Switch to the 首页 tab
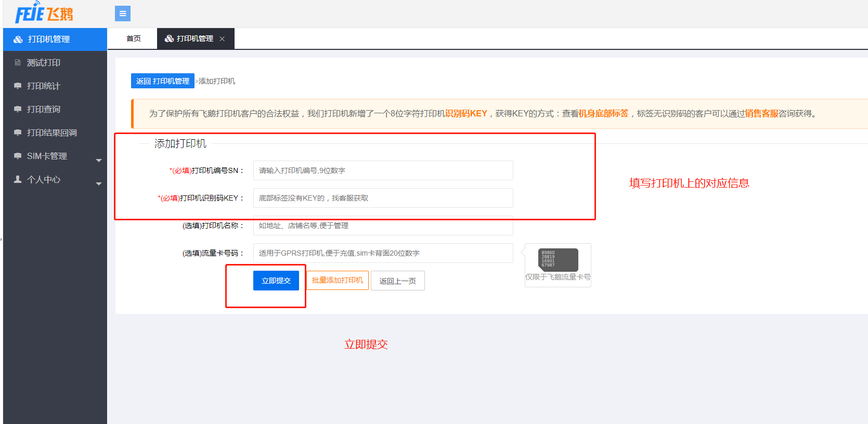Image resolution: width=868 pixels, height=424 pixels. point(134,39)
